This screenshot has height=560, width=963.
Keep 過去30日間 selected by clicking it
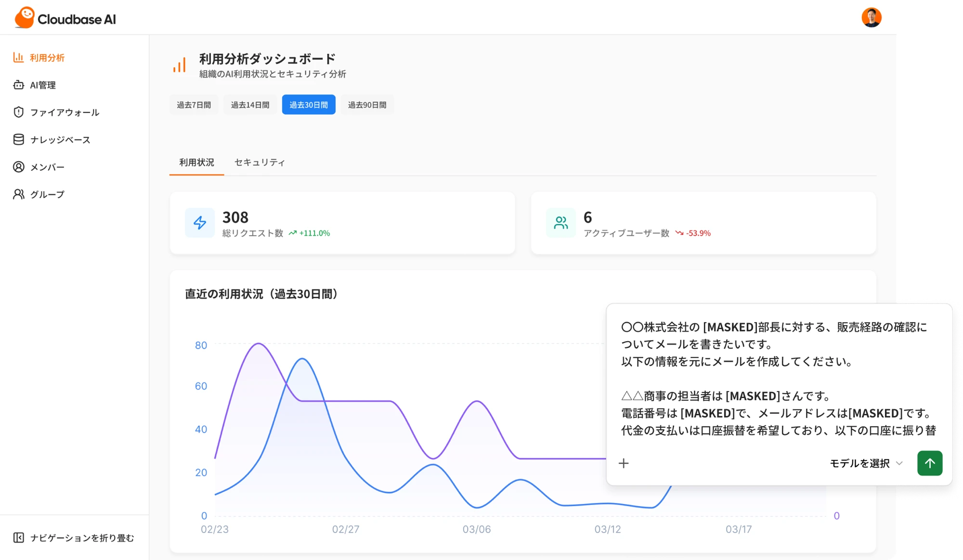pyautogui.click(x=309, y=104)
